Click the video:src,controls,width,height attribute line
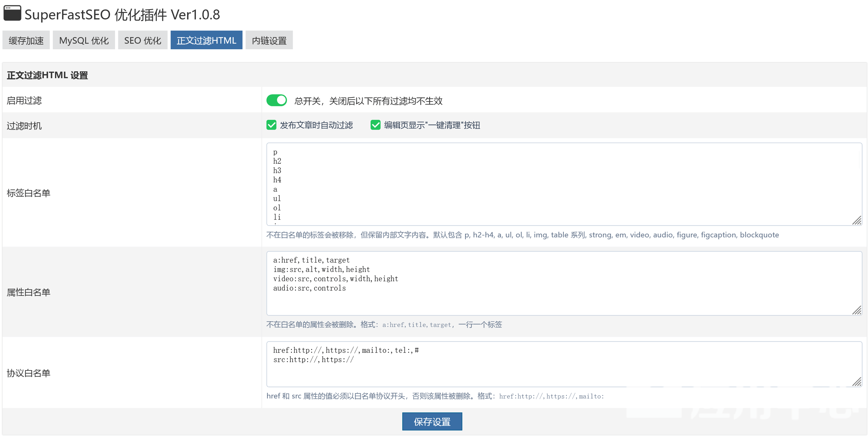The width and height of the screenshot is (868, 437). point(335,279)
